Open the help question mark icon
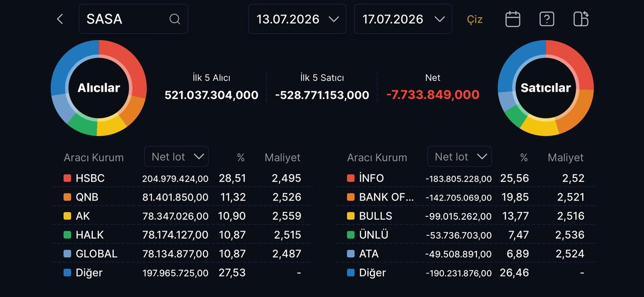The image size is (644, 297). (546, 19)
